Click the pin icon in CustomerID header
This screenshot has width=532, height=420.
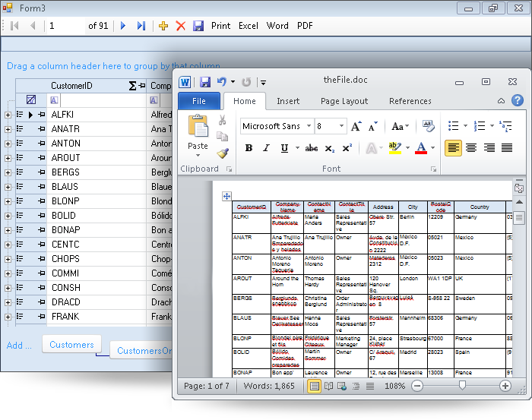click(x=142, y=86)
